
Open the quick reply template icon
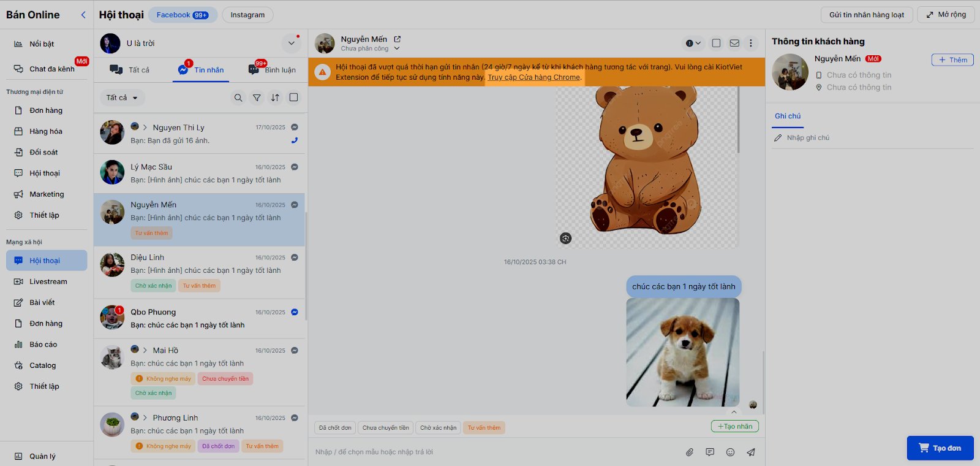tap(710, 452)
